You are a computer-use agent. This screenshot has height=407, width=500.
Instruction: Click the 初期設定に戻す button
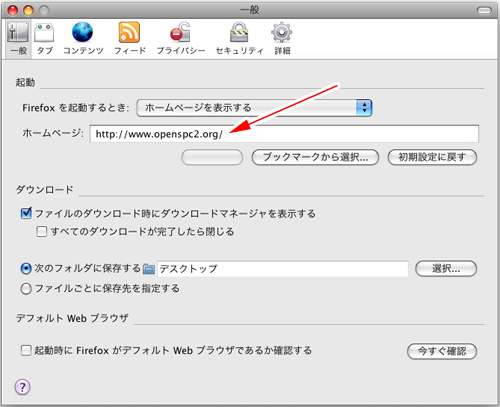(432, 157)
